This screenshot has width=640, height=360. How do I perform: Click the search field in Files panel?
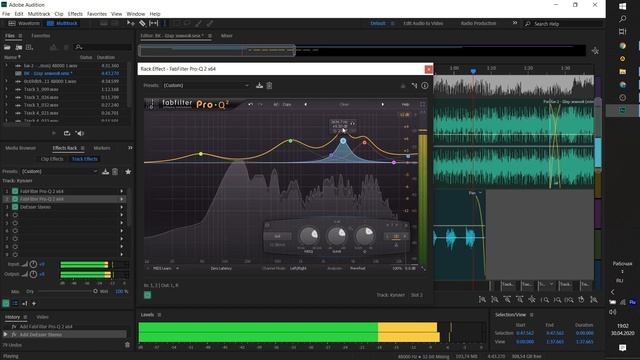click(x=102, y=47)
